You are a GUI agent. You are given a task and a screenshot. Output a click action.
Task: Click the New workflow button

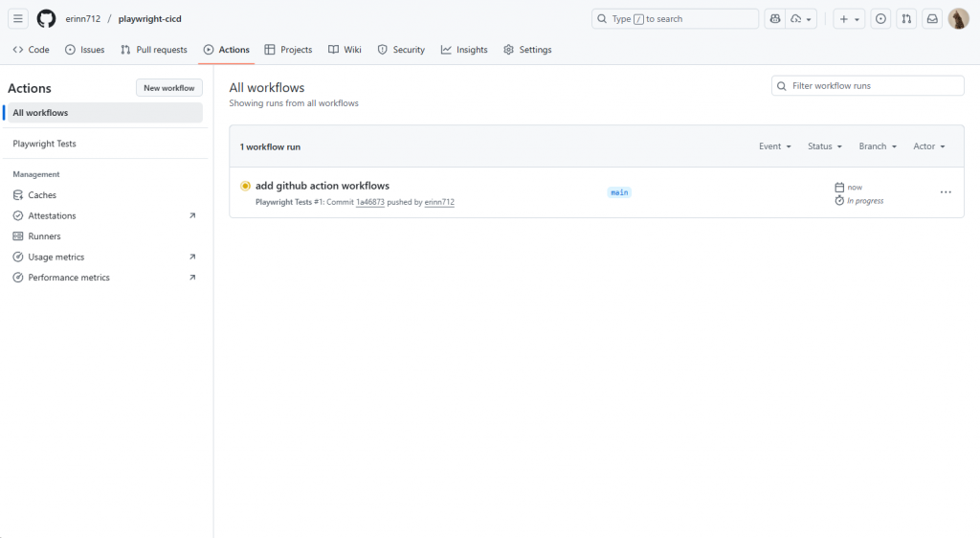pos(169,88)
